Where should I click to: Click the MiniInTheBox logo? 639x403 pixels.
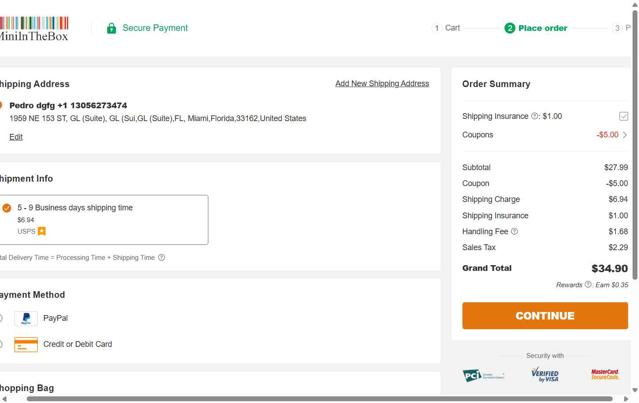pos(34,29)
